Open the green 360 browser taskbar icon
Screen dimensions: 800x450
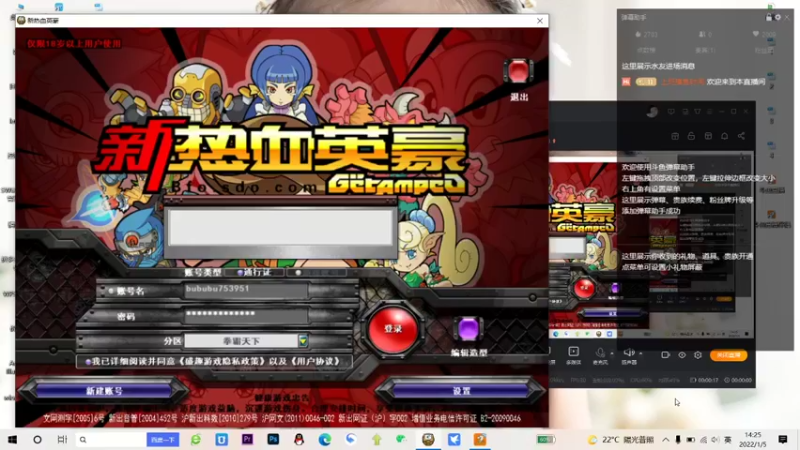point(196,439)
